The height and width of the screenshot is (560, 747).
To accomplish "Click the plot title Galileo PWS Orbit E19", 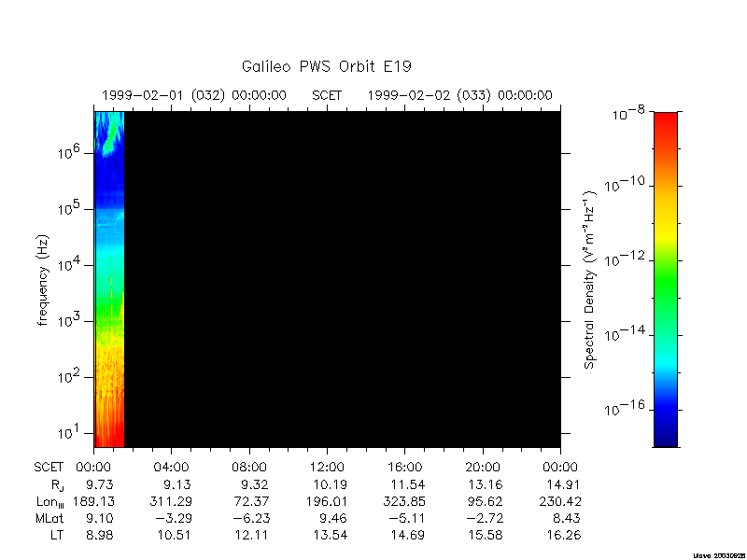I will [326, 66].
